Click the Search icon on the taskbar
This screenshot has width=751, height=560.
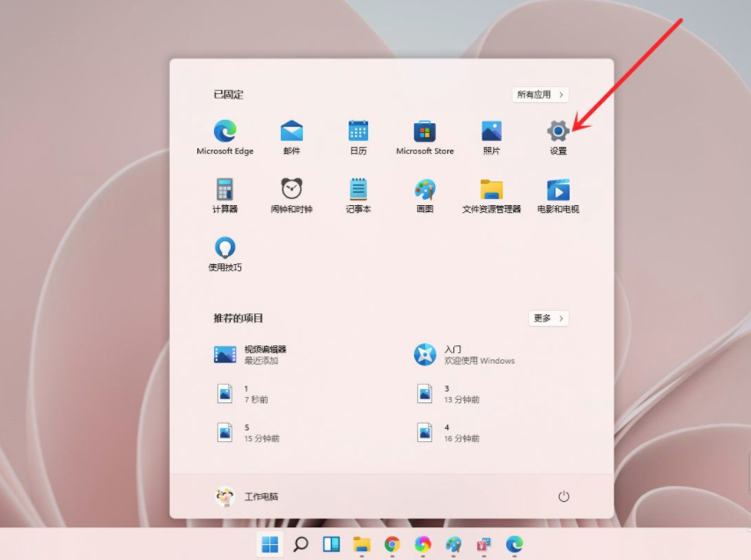(x=298, y=544)
